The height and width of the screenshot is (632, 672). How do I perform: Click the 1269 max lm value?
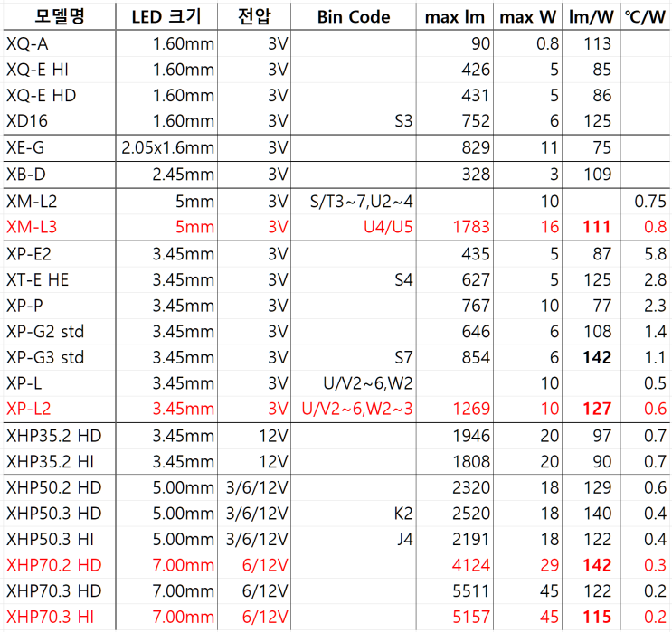pos(471,409)
